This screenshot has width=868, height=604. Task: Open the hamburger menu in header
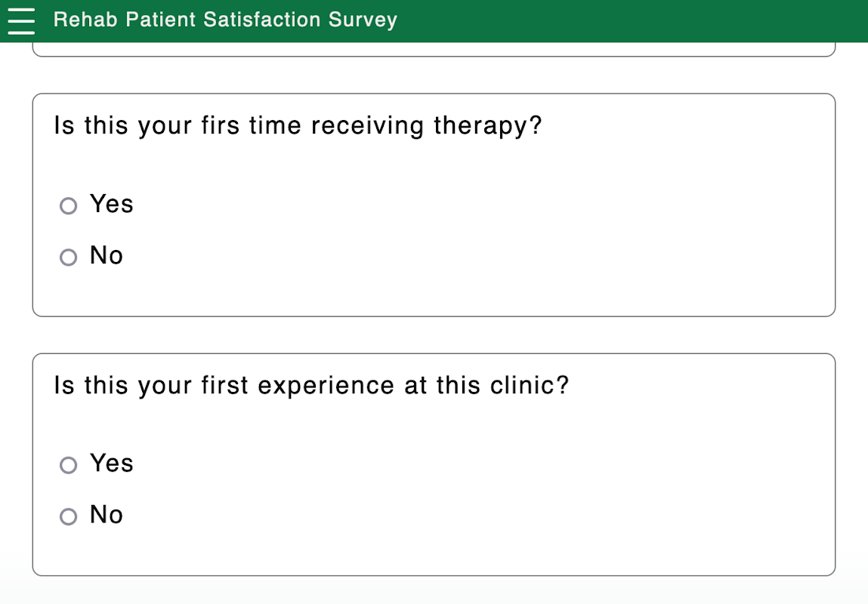(x=22, y=20)
